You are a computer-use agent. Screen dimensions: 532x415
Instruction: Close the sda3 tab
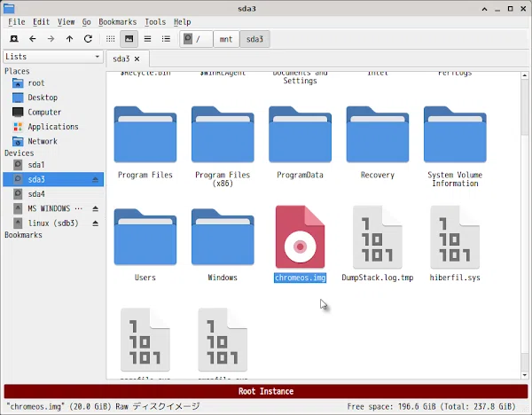tap(137, 59)
